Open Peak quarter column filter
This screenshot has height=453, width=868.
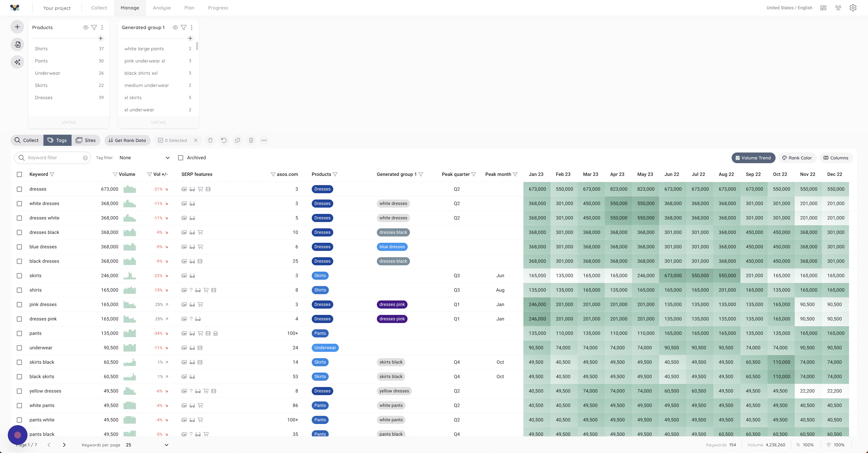[x=473, y=174]
